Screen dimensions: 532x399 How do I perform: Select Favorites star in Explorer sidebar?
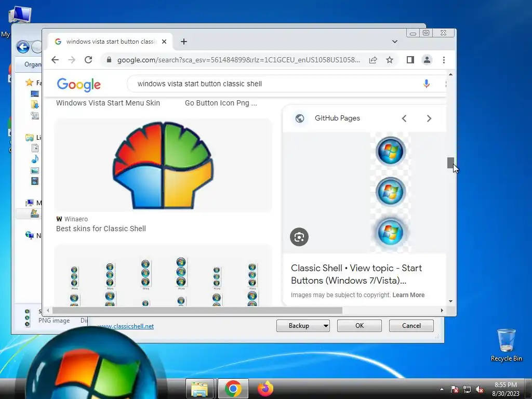coord(30,83)
